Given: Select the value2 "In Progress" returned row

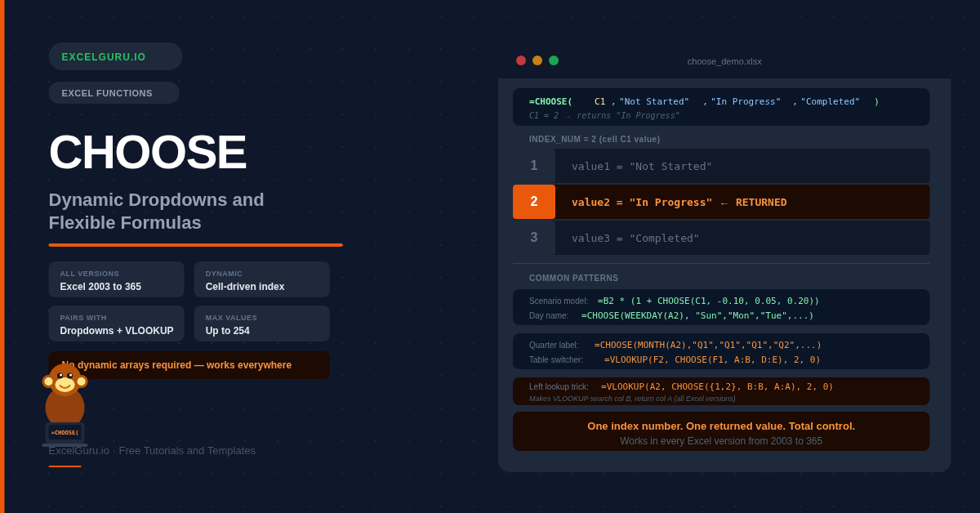Looking at the screenshot, I should [x=742, y=202].
